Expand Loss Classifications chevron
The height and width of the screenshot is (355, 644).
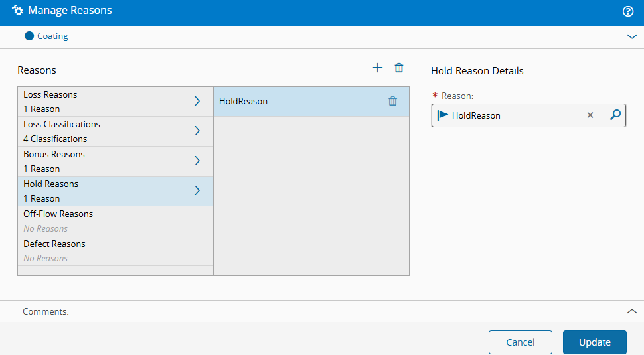(197, 131)
